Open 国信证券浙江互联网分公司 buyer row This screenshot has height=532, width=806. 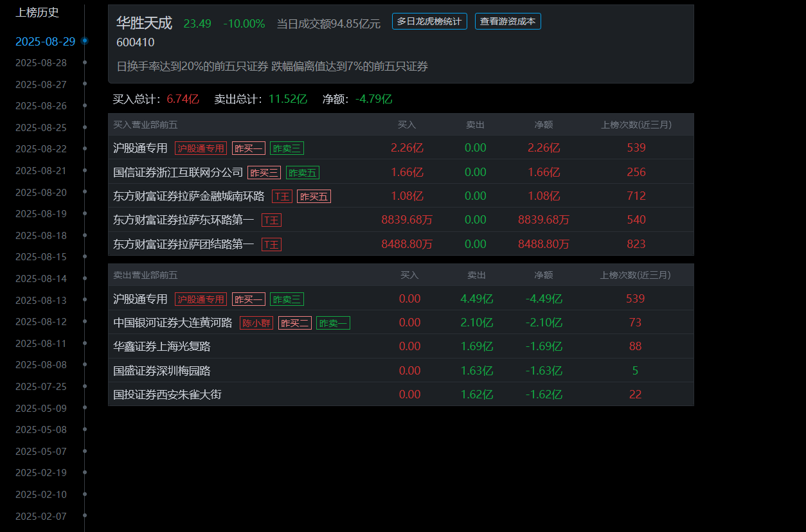pos(401,172)
